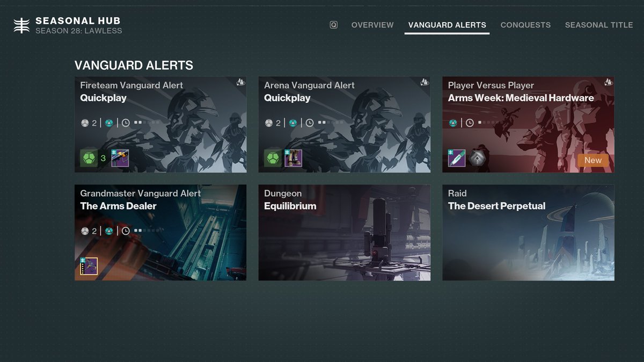Click the 'Dungeon' label text

tap(283, 193)
